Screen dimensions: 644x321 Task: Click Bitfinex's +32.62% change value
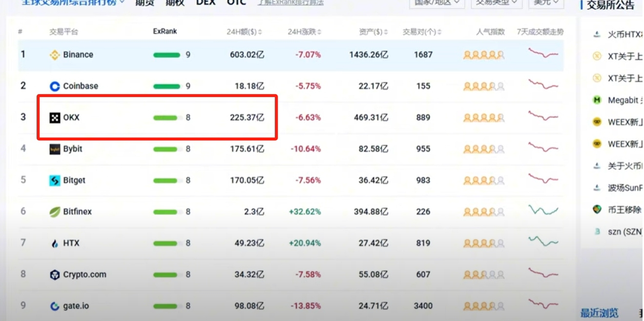pyautogui.click(x=305, y=212)
